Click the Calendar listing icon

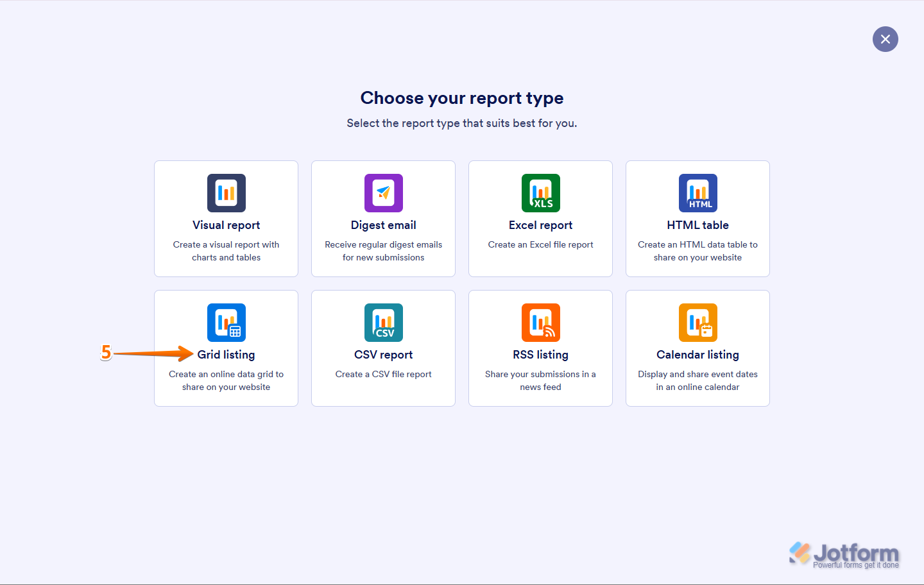[697, 322]
